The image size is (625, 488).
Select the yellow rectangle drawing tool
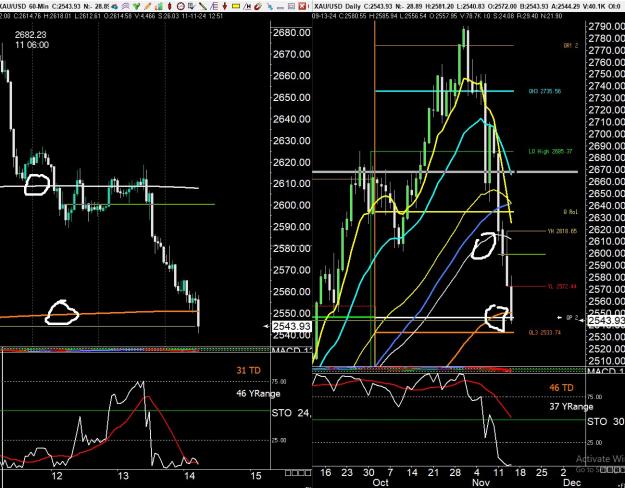[x=236, y=6]
